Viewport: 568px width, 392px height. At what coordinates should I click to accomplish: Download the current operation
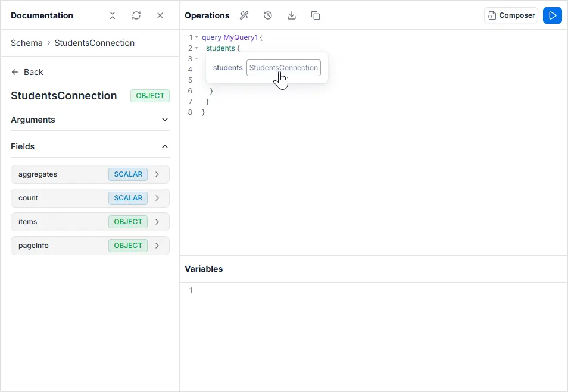(x=292, y=15)
